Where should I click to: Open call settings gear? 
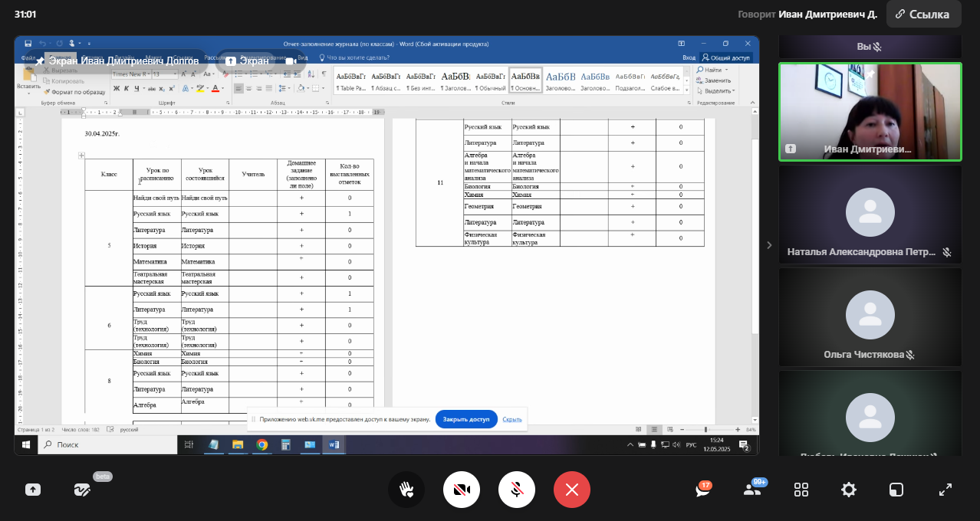pos(848,490)
